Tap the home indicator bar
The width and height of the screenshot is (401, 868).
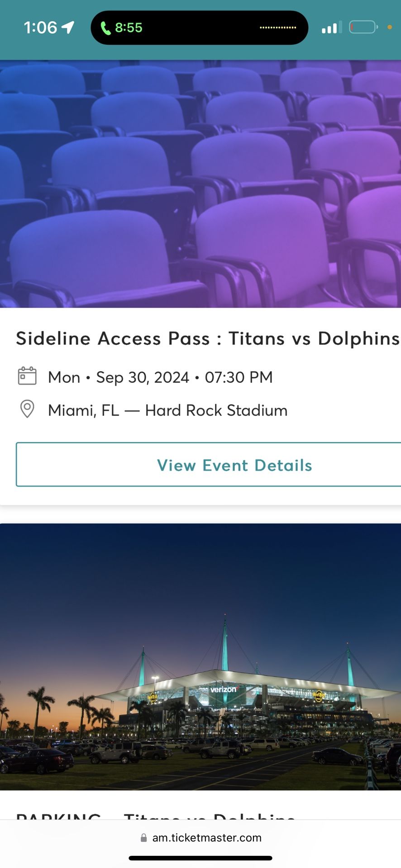click(200, 858)
